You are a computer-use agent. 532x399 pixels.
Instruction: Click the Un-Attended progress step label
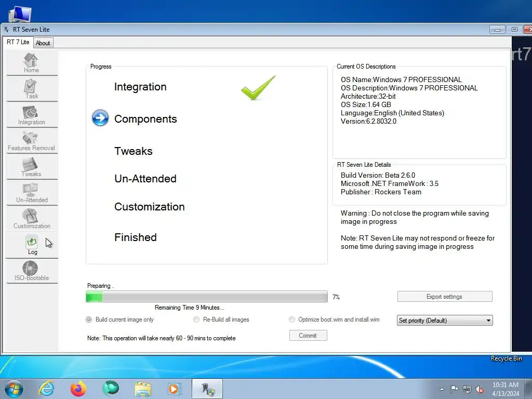145,179
